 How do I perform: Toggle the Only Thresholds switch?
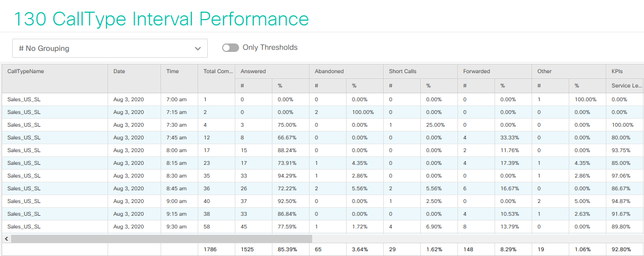[x=231, y=48]
